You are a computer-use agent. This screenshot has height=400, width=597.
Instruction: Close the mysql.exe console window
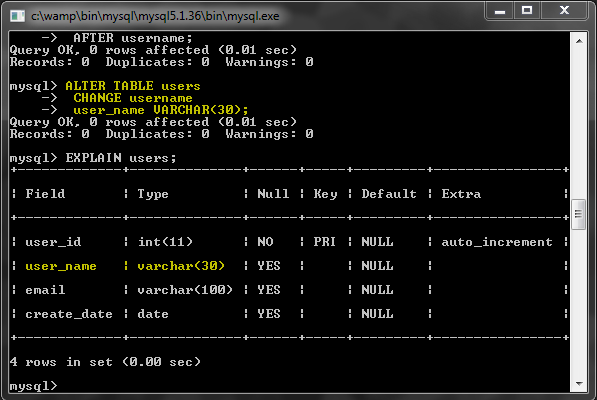[x=564, y=11]
